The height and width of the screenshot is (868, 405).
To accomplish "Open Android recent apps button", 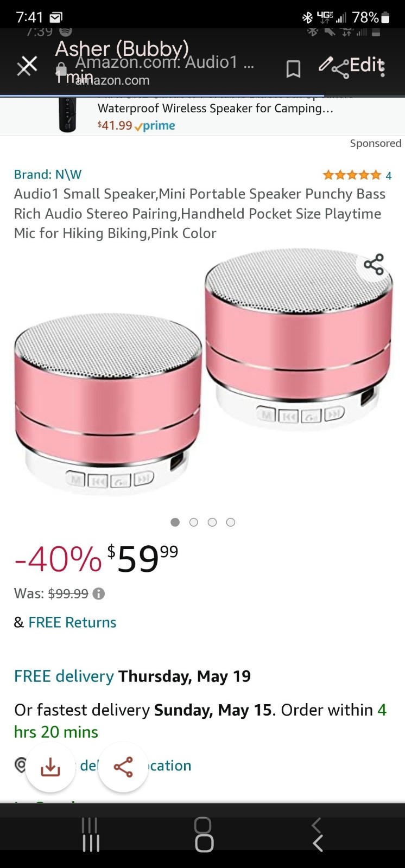I will [x=90, y=834].
